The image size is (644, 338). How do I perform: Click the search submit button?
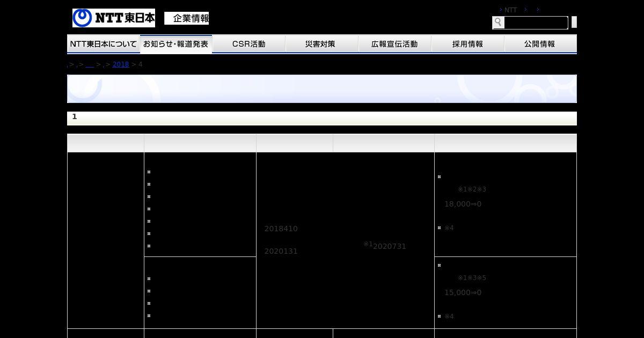click(574, 22)
